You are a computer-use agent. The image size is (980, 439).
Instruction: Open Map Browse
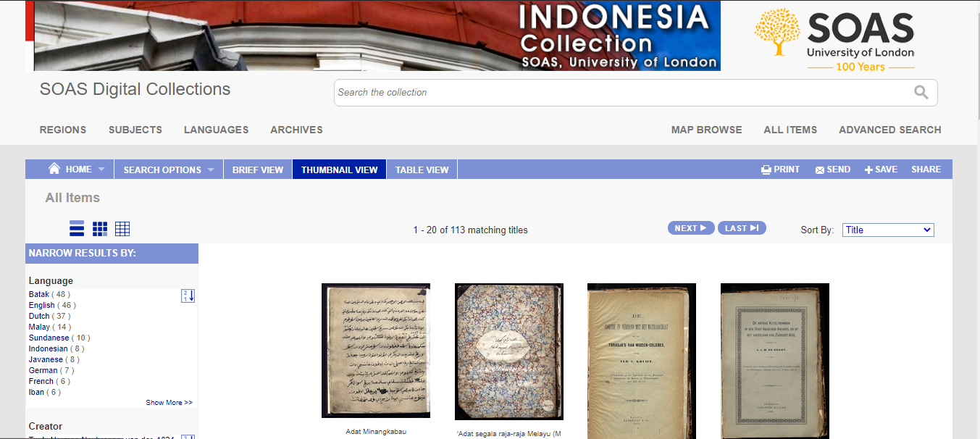pyautogui.click(x=707, y=130)
